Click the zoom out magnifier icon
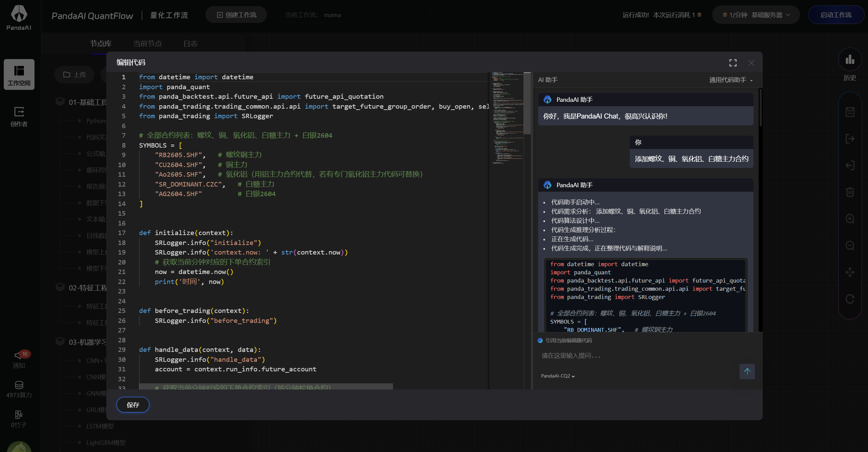The height and width of the screenshot is (452, 868). 850,245
